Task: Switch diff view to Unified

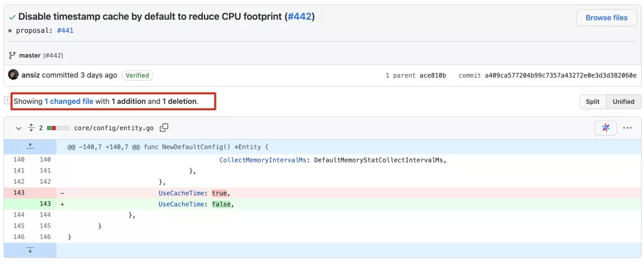Action: tap(624, 102)
